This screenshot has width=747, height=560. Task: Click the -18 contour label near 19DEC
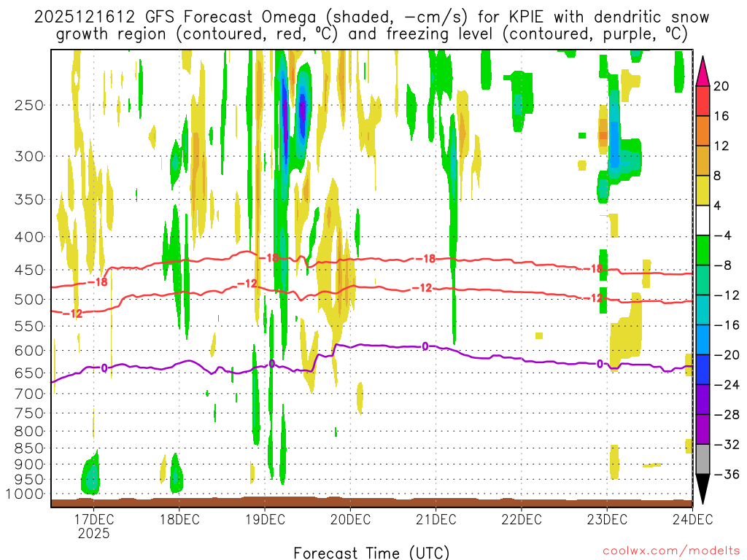[268, 257]
